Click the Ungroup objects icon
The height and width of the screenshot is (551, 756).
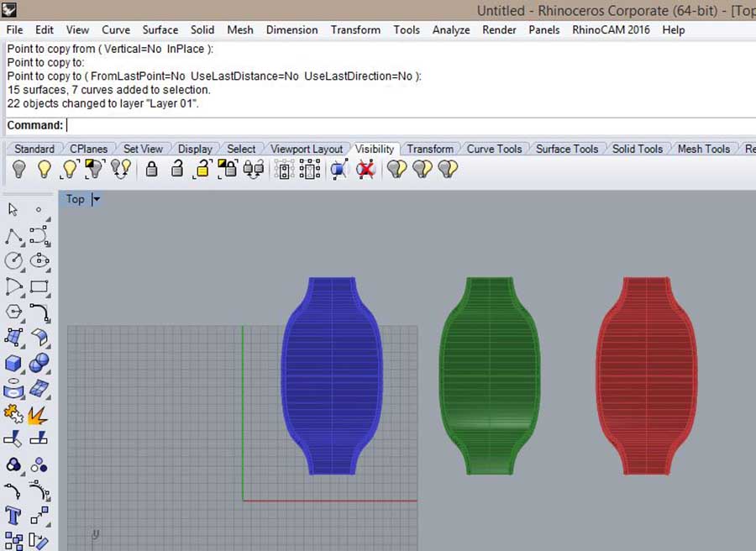pyautogui.click(x=39, y=465)
